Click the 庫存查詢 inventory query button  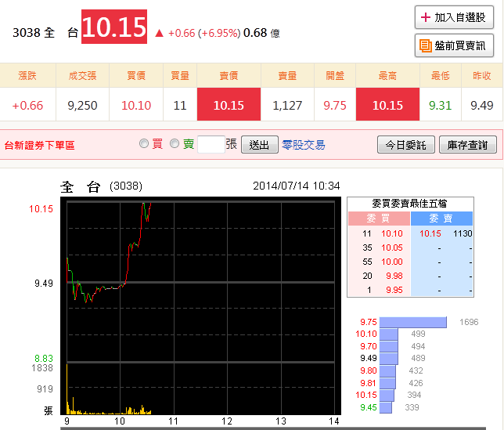coord(468,145)
